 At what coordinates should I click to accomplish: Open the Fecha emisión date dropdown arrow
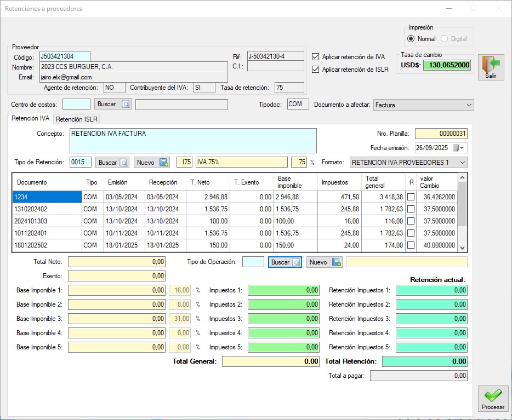(x=463, y=148)
